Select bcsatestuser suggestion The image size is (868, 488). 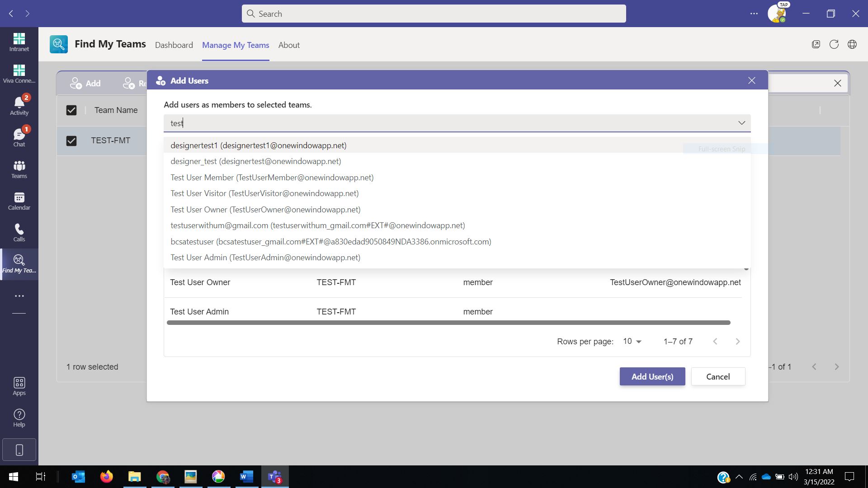coord(457,242)
